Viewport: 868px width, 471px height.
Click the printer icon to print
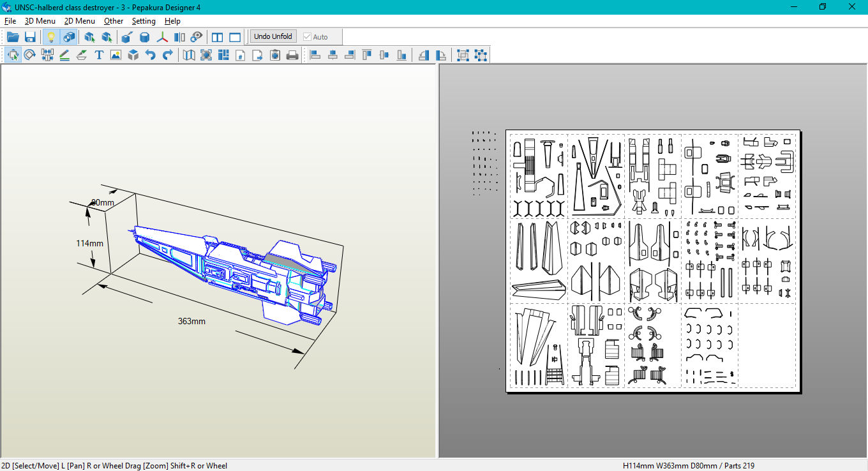click(x=292, y=56)
